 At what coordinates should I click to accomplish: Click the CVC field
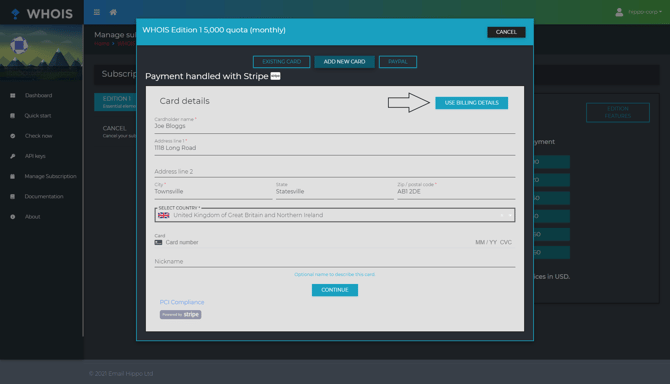506,242
